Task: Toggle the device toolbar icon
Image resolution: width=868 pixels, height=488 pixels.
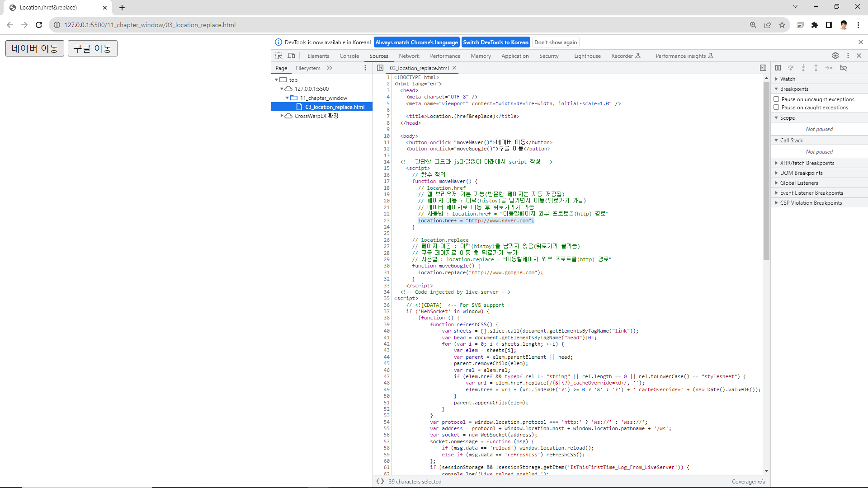Action: [x=292, y=56]
